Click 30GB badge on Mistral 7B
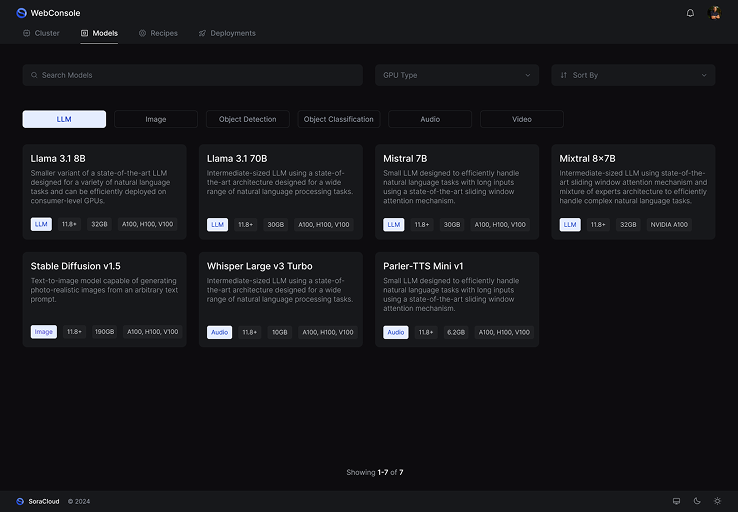Screen dimensions: 738x512 point(452,224)
